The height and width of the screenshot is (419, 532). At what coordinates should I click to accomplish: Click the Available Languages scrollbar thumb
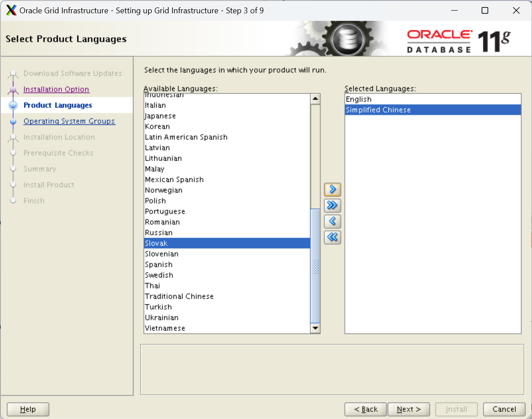pyautogui.click(x=315, y=266)
